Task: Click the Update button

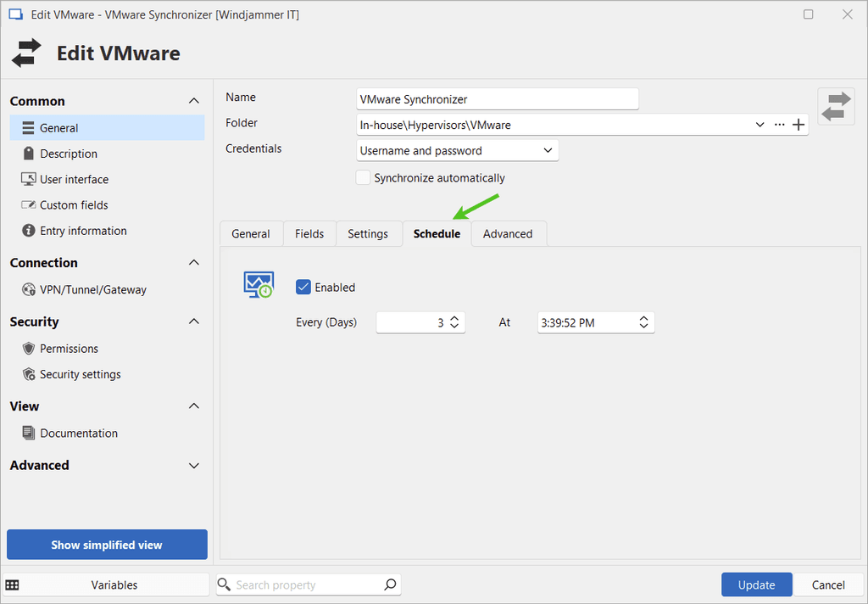Action: (756, 584)
